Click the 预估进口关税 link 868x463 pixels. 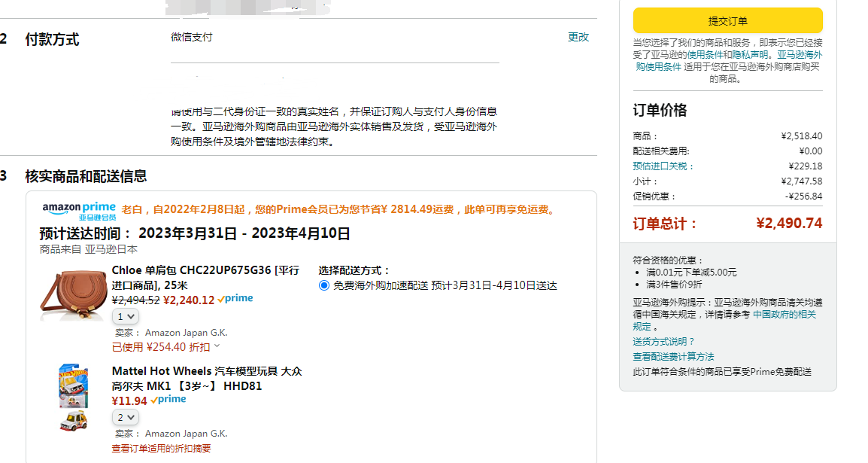pos(663,166)
